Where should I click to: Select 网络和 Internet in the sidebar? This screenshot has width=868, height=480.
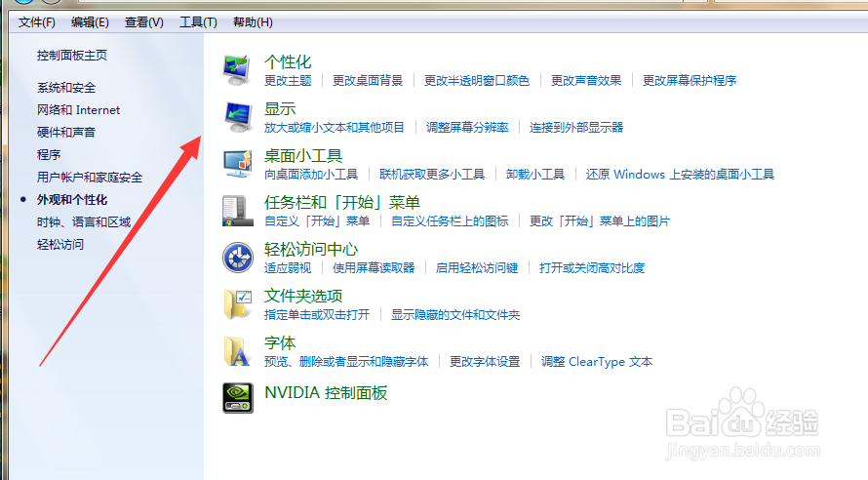78,109
